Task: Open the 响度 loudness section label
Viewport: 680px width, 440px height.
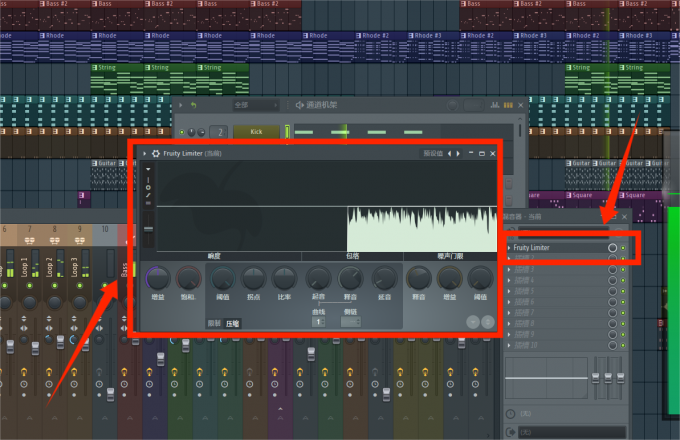Action: point(214,256)
